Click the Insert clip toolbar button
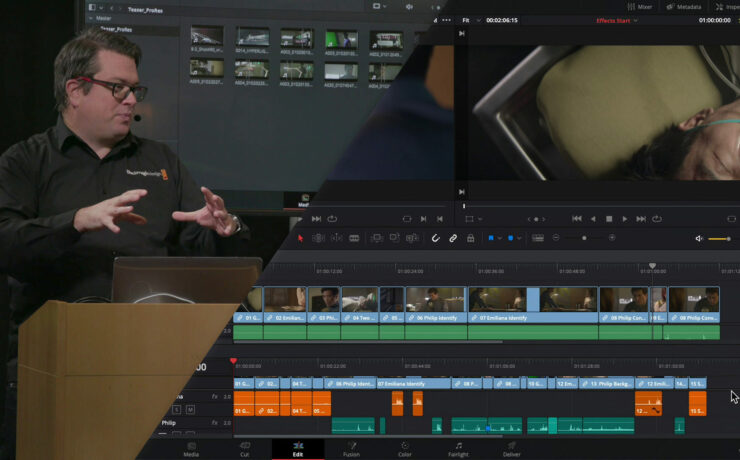740x460 pixels. 377,238
